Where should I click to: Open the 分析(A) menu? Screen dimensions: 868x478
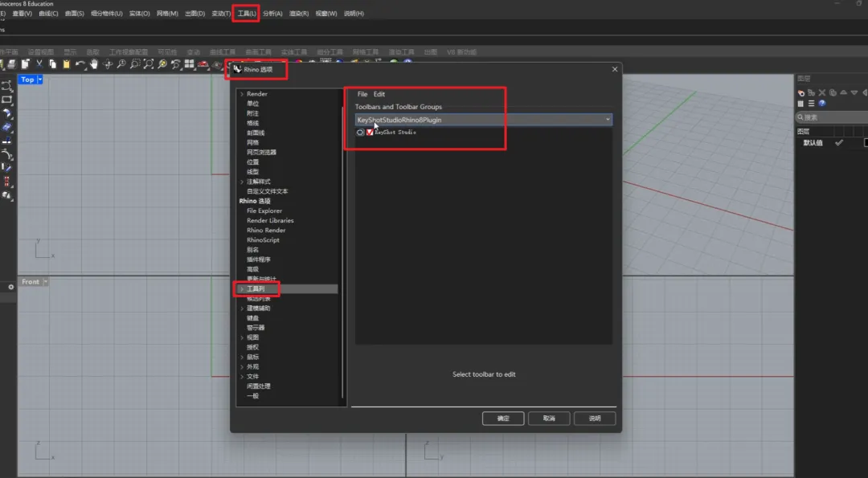click(x=272, y=14)
